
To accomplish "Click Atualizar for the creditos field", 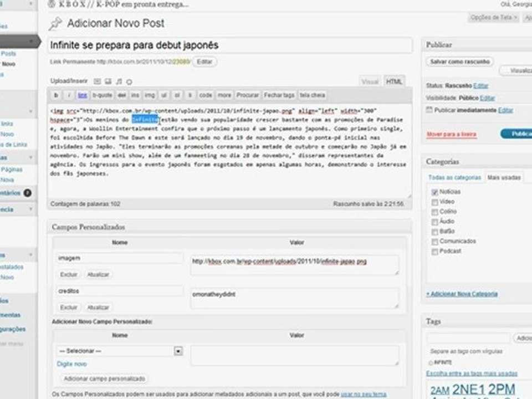I will tap(98, 308).
